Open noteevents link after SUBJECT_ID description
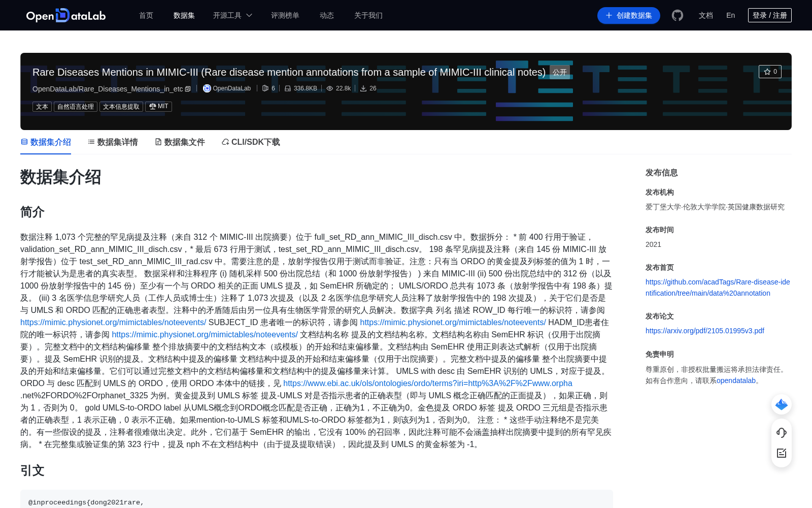 (x=453, y=323)
